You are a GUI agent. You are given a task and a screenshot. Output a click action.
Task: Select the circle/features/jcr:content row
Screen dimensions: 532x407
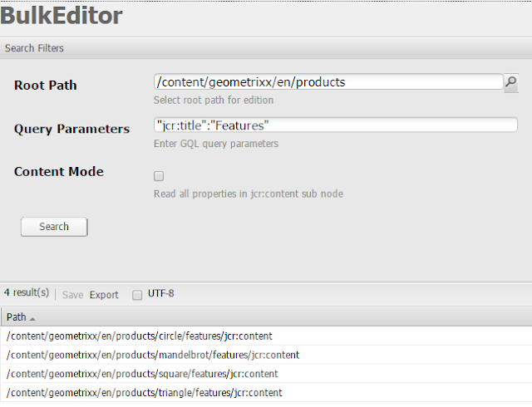click(x=266, y=336)
